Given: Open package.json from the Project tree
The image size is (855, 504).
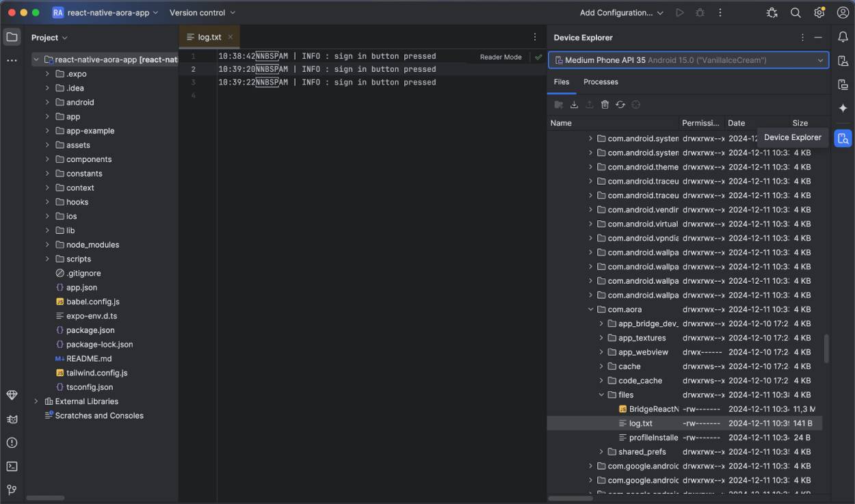Looking at the screenshot, I should coord(81,330).
